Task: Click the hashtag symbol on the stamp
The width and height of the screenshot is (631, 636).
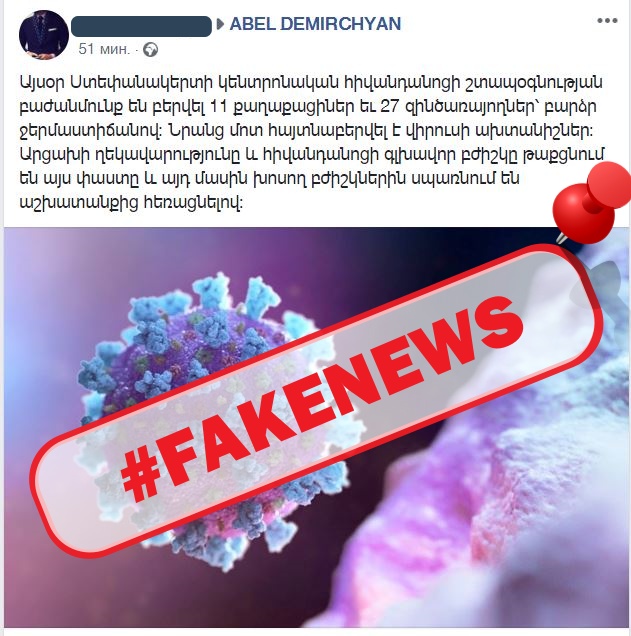Action: pos(142,475)
